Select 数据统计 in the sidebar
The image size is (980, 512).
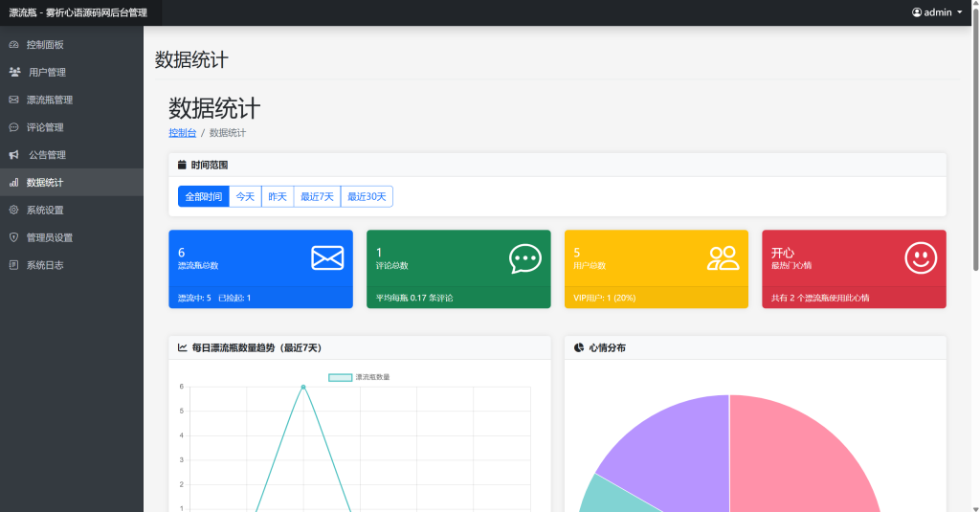(72, 182)
